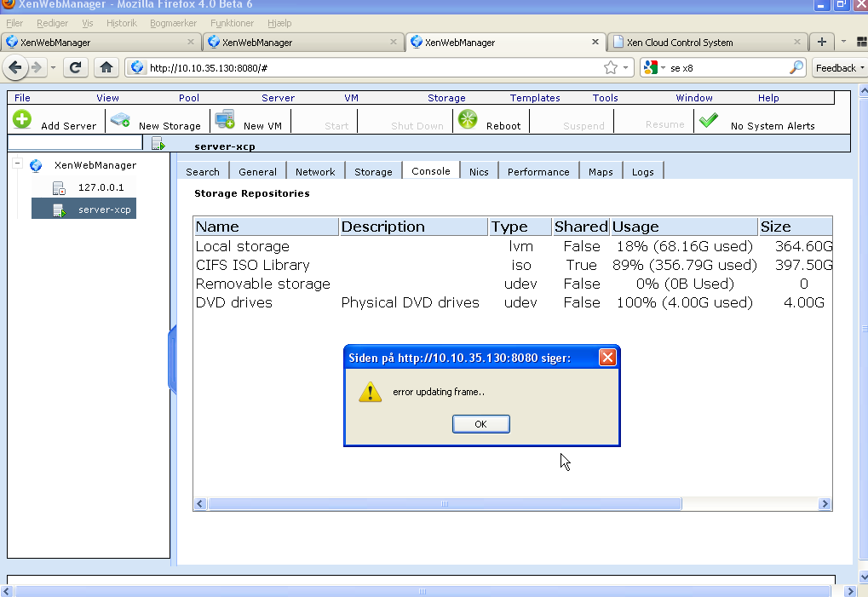Select 127.0.0.1 host in the tree
This screenshot has width=868, height=597.
[101, 187]
